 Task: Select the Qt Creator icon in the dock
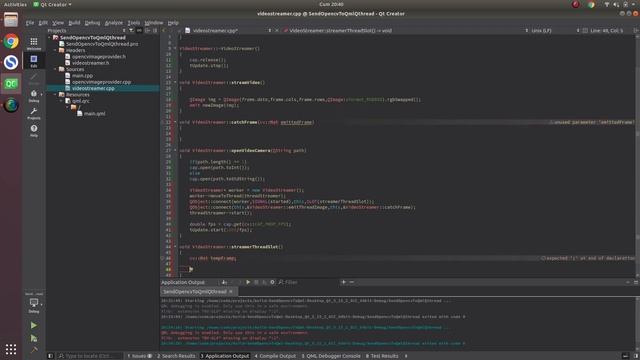tap(11, 84)
